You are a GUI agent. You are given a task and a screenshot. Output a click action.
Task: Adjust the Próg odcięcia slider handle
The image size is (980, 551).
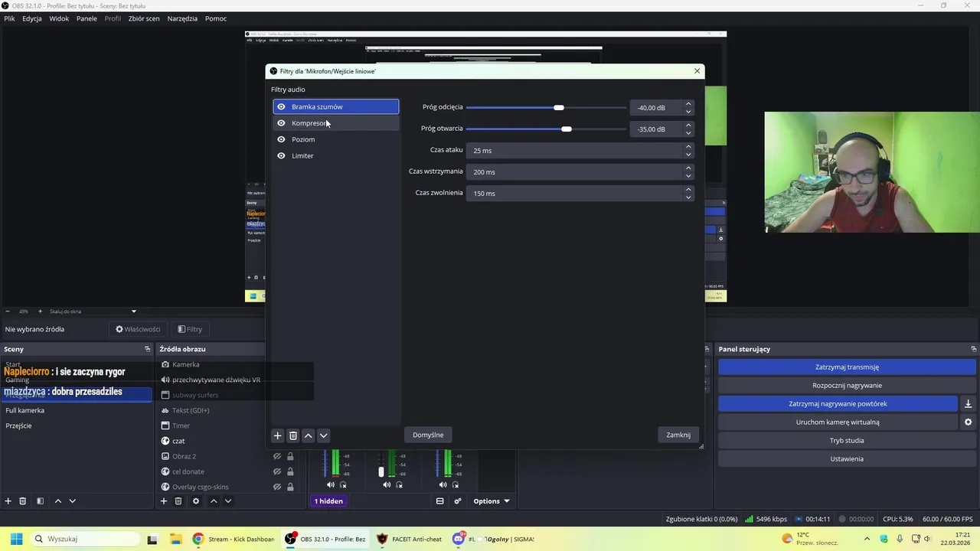(559, 108)
